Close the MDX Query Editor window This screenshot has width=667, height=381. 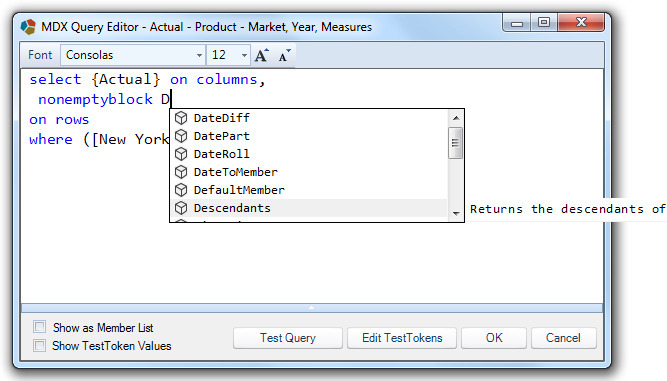[581, 23]
